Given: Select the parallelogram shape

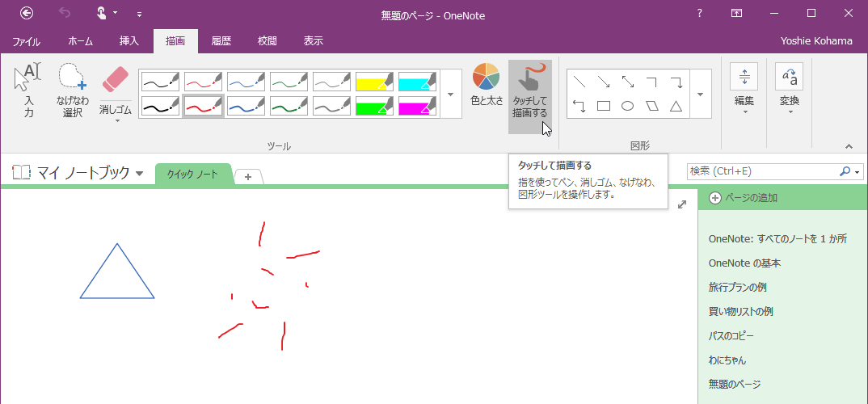Looking at the screenshot, I should pyautogui.click(x=651, y=106).
